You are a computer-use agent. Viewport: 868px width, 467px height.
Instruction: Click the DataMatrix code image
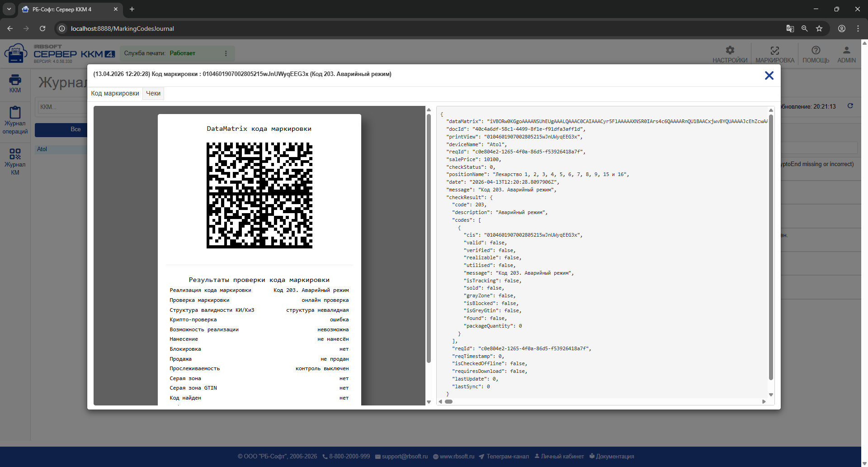tap(259, 195)
